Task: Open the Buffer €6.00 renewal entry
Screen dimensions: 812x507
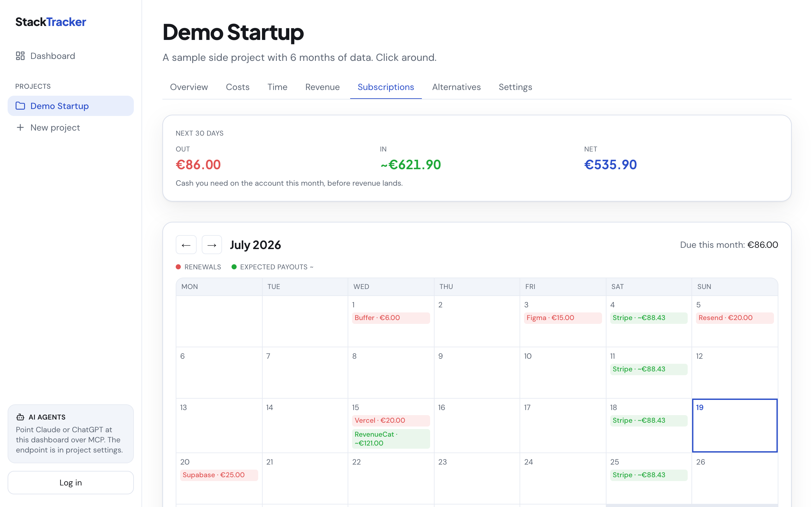Action: coord(390,318)
